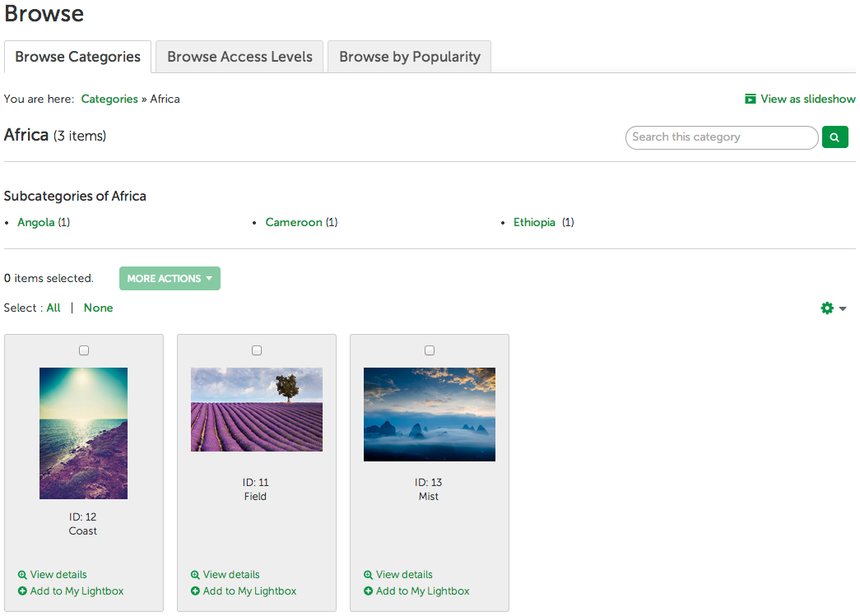Click the green search magnifier button
860x616 pixels.
click(834, 137)
